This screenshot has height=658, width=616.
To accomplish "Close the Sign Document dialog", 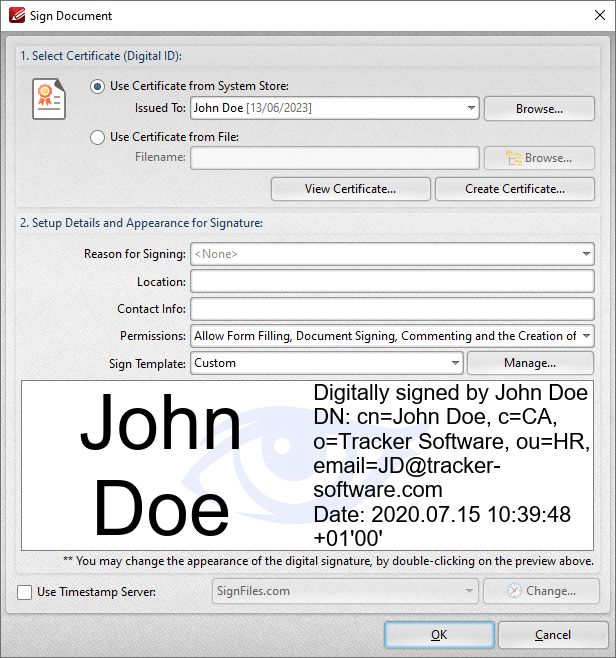I will 600,16.
